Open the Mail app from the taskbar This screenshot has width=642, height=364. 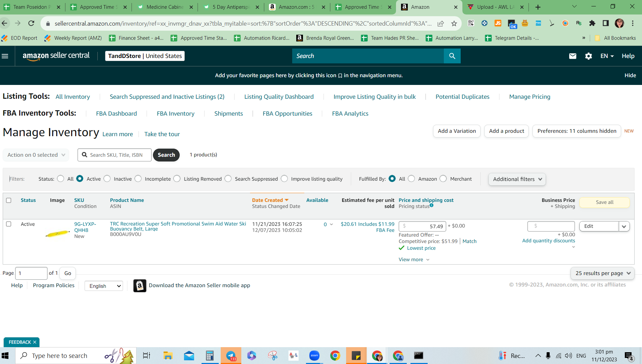point(189,356)
